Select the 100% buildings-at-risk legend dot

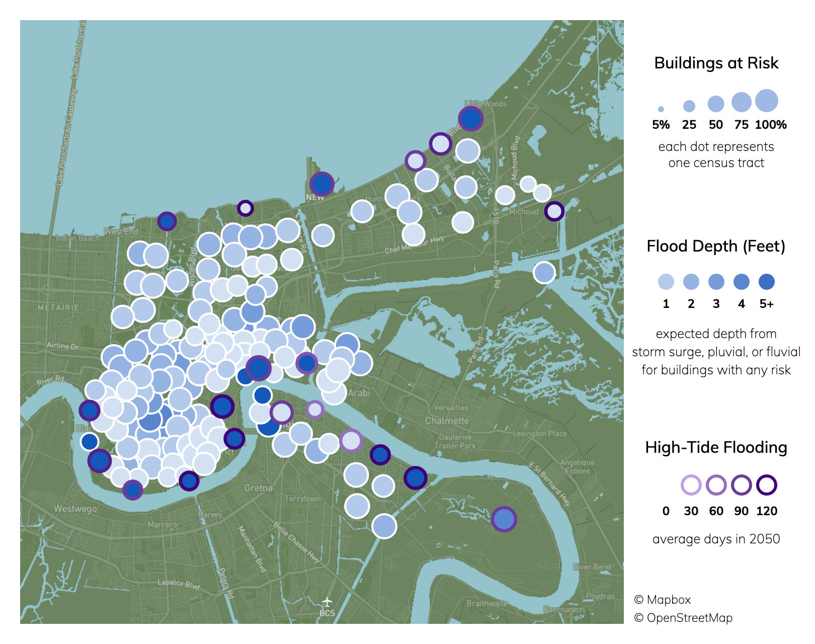766,101
